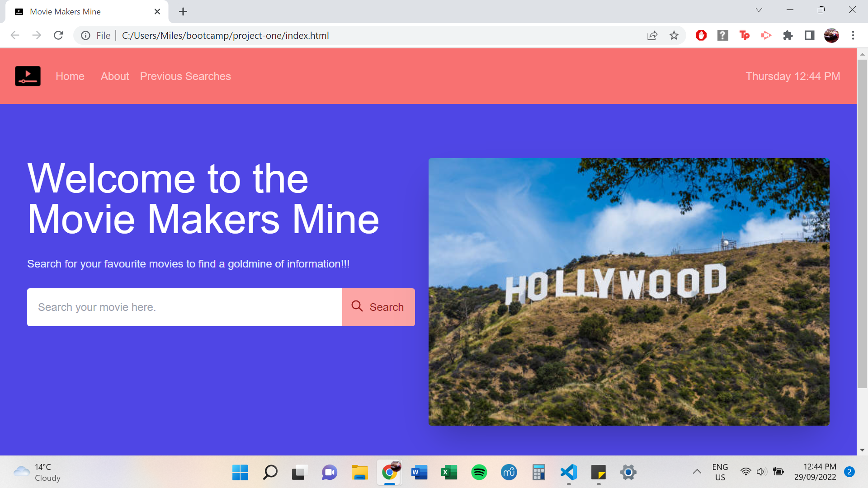
Task: Click the Movie Makers Mine logo icon
Action: [28, 76]
